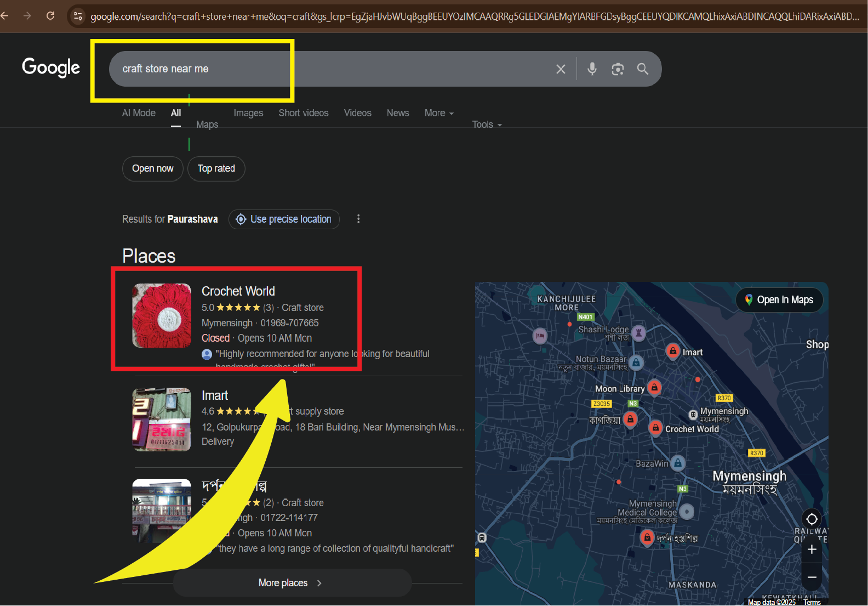Switch to Videos tab

coord(358,113)
